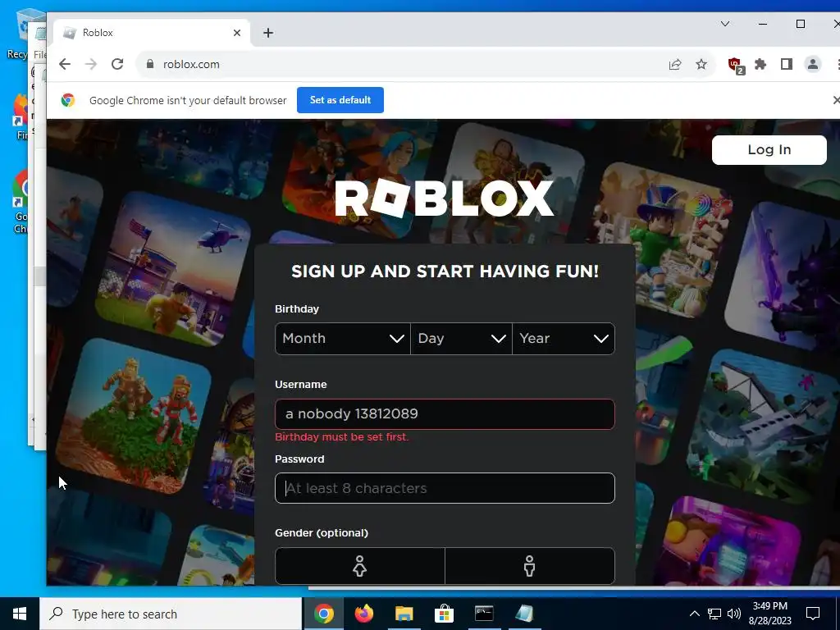The image size is (840, 630).
Task: Open the notification center icon
Action: point(813,614)
